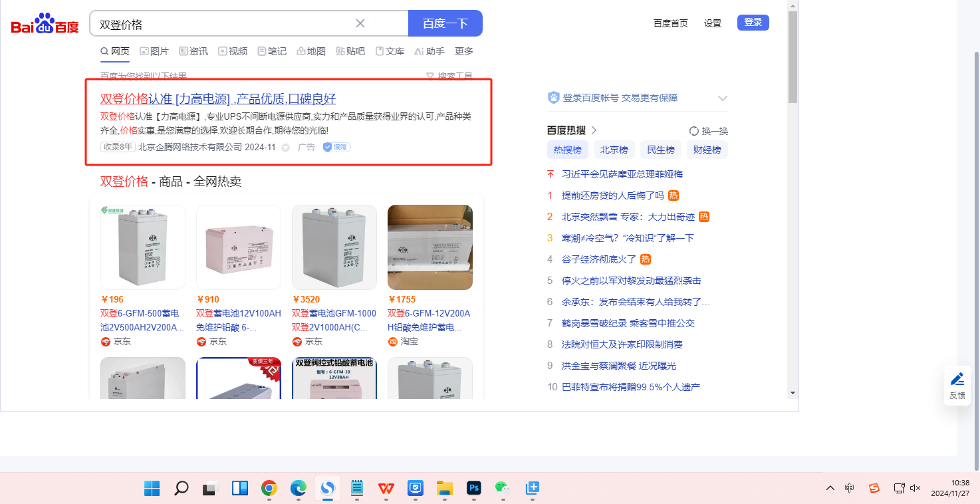Switch to the 视频 tab

(233, 51)
